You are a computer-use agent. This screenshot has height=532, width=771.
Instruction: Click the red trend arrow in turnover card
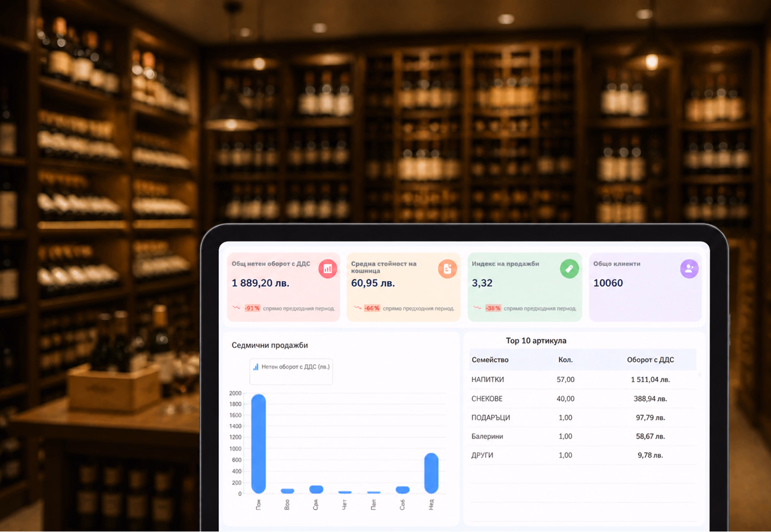[236, 308]
